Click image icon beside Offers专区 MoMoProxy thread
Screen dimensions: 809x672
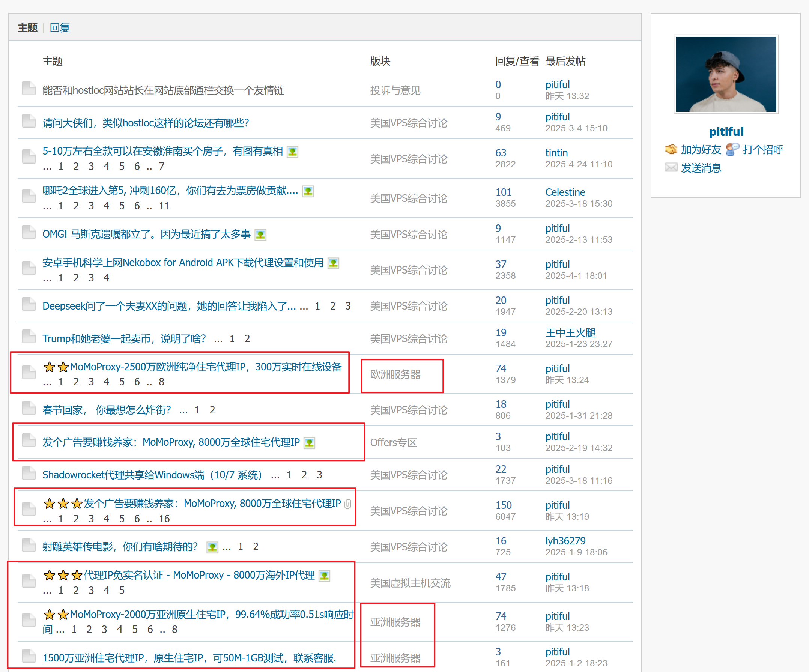pos(309,443)
